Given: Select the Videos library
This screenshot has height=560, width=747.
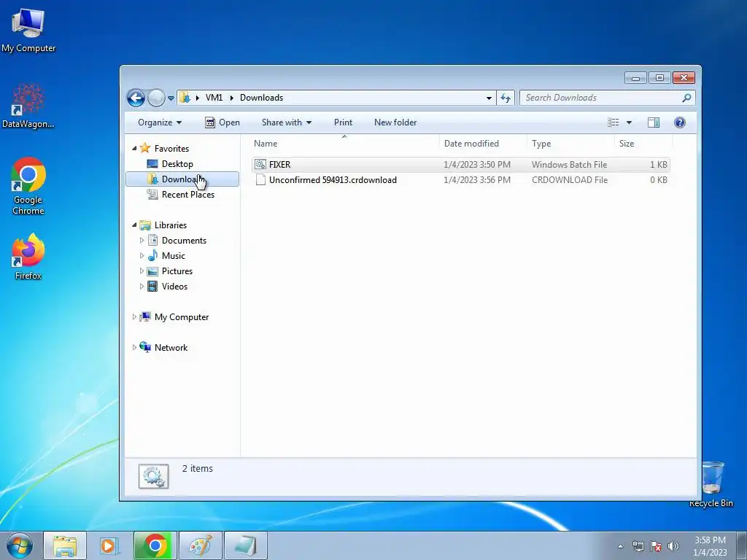Looking at the screenshot, I should pos(174,286).
